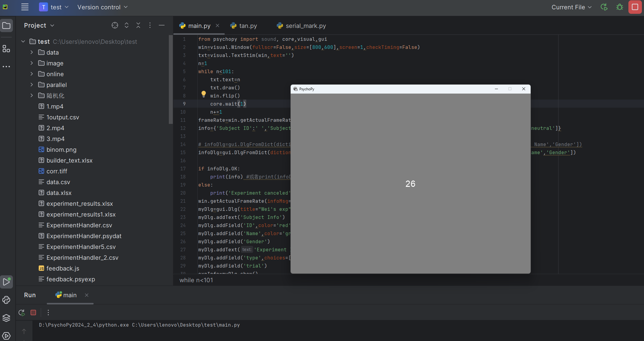Click the Structure tool window icon

point(6,49)
